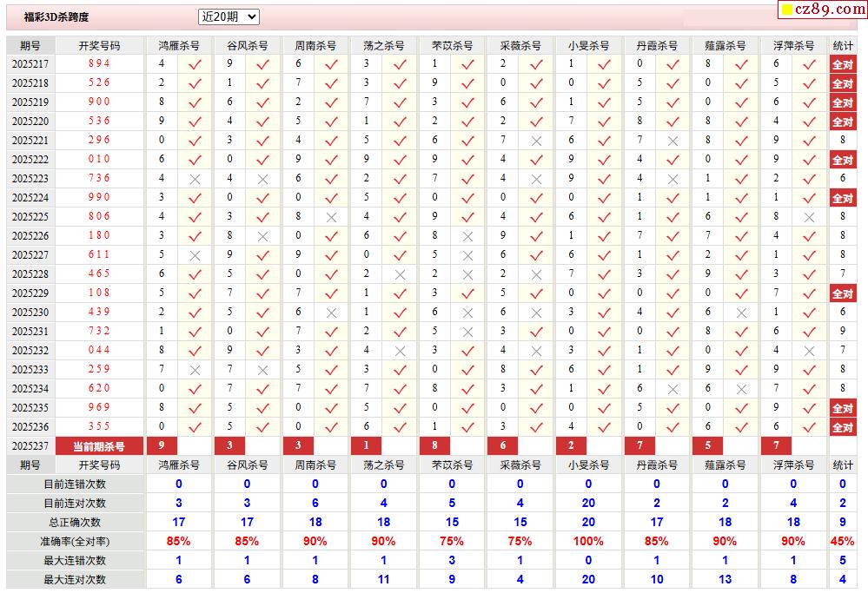Click the 最大连错次数 row label
Viewport: 868px width, 593px height.
75,560
